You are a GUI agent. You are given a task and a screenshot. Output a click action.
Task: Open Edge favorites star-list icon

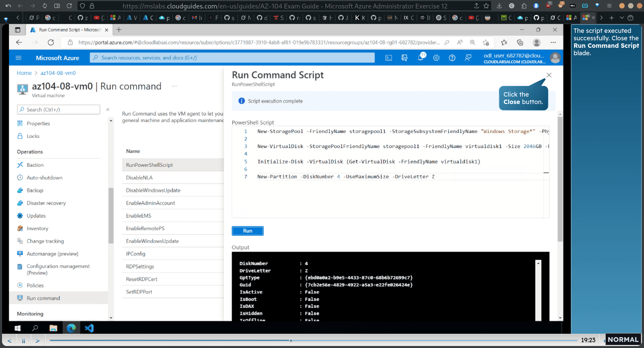point(504,42)
